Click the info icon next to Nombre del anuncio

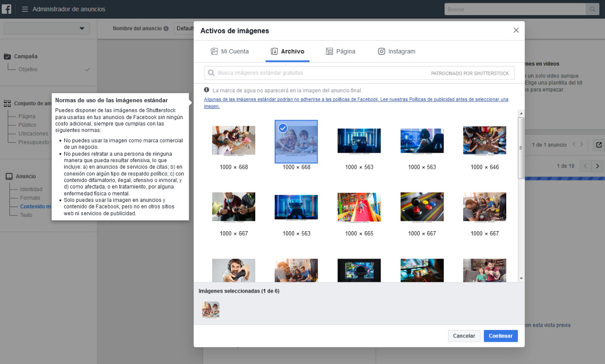click(166, 28)
